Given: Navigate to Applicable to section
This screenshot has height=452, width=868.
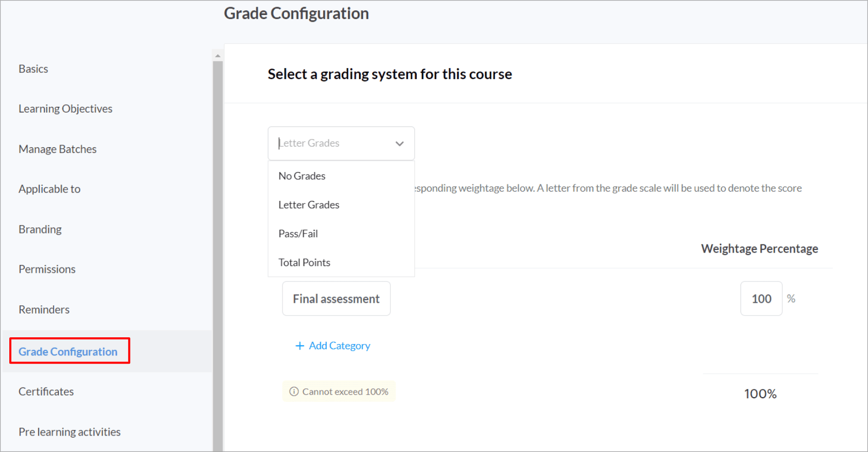Looking at the screenshot, I should tap(50, 189).
